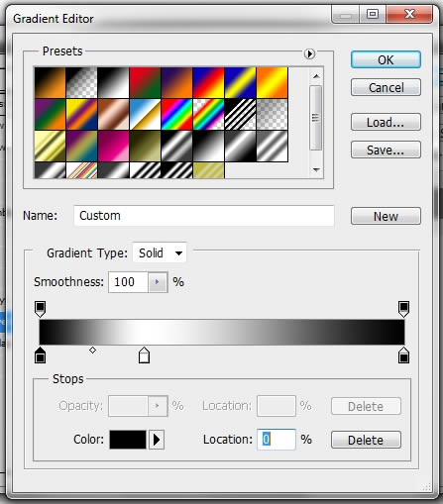Open the Gradient Type dropdown

[x=160, y=253]
